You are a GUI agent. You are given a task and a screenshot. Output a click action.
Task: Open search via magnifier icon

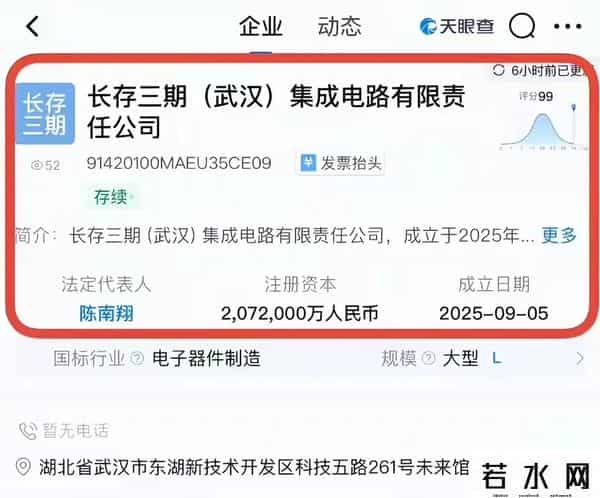pyautogui.click(x=522, y=26)
